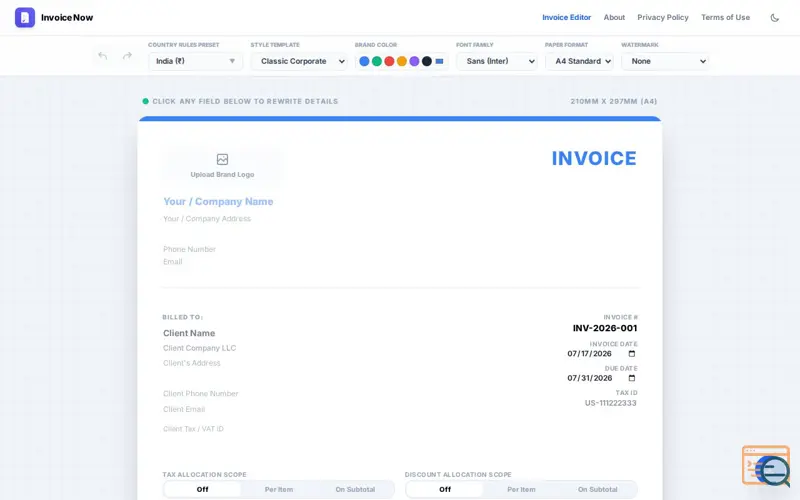The width and height of the screenshot is (800, 500).
Task: Select the green brand color swatch
Action: pos(377,61)
